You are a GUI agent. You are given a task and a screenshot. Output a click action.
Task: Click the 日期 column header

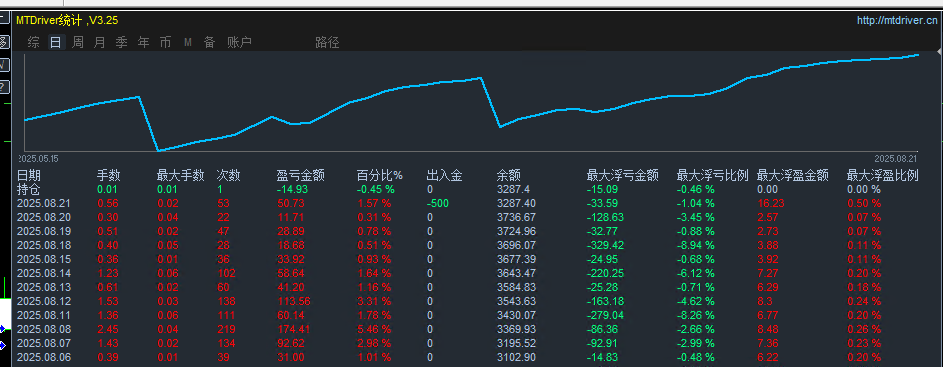coord(29,176)
